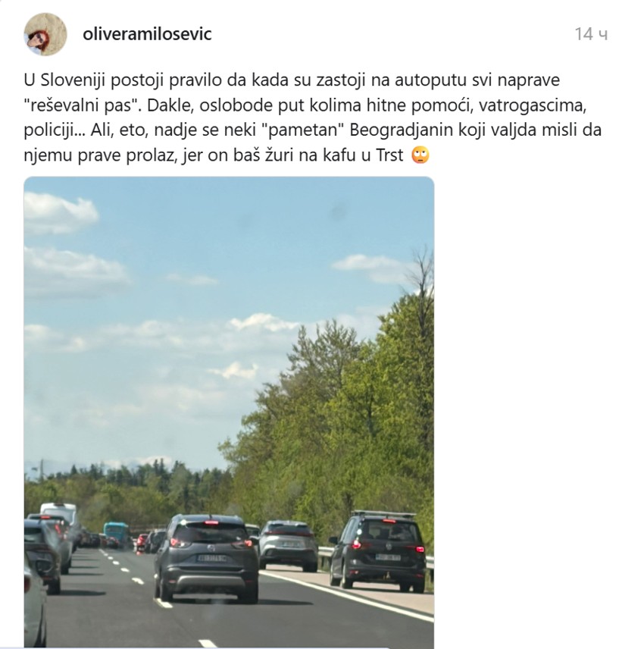Click the black van on the road shoulder

coord(377,550)
